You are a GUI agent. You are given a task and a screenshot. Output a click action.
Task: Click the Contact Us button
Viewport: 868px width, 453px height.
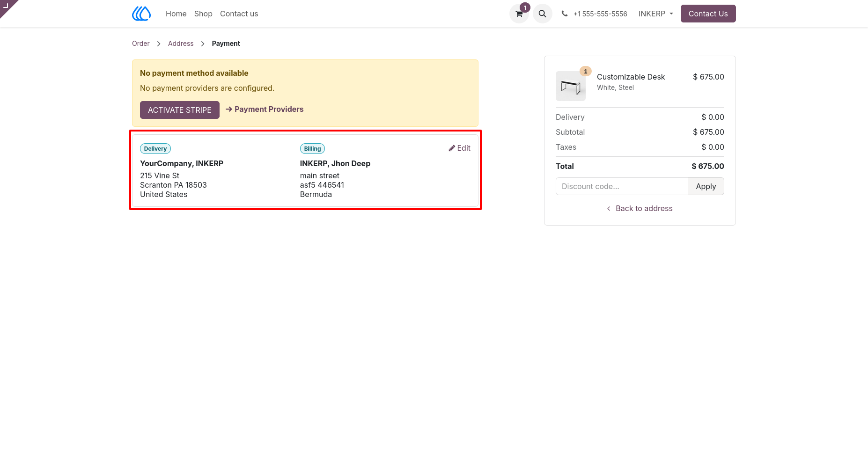coord(708,14)
